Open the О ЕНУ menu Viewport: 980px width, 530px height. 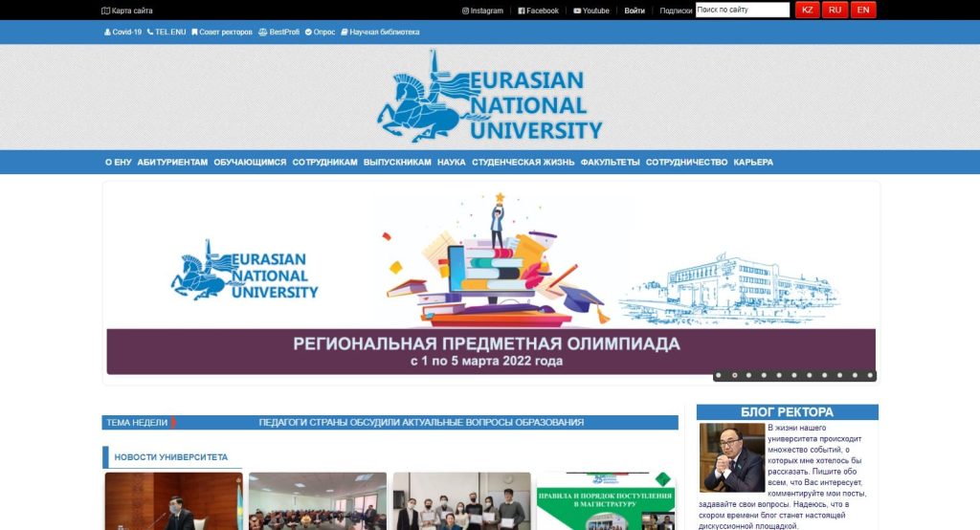[118, 162]
